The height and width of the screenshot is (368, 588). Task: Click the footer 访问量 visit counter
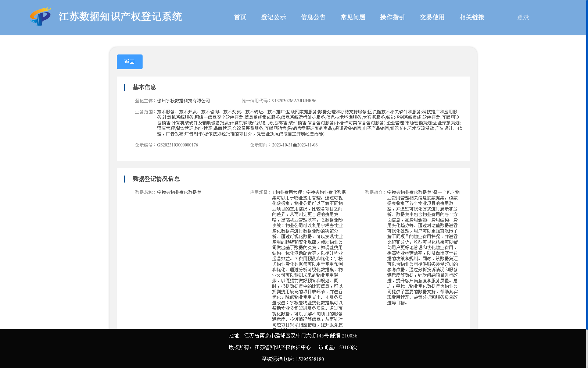pos(338,347)
